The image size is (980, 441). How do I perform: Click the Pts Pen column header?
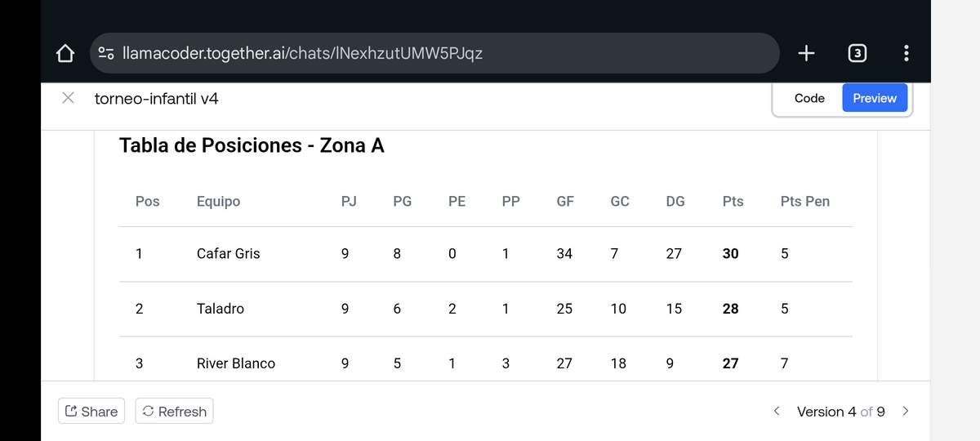click(x=804, y=201)
